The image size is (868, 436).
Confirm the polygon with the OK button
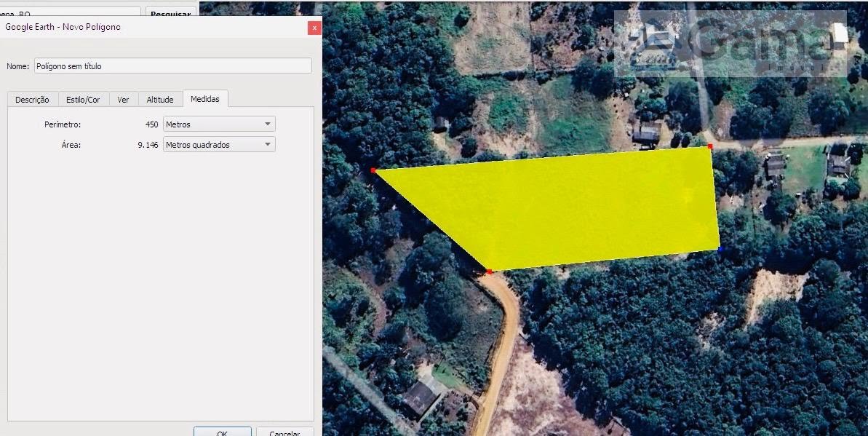click(222, 432)
